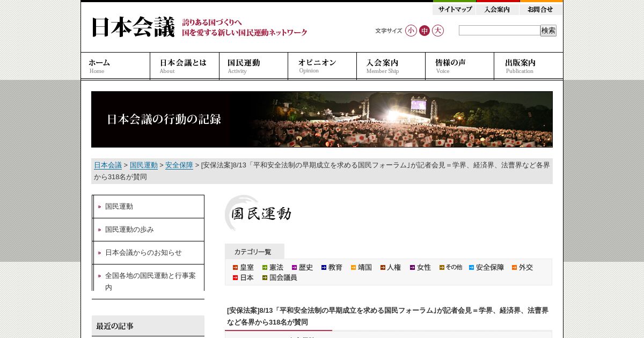Click the red arrow icon beside 皇室
Screen dimensions: 644x338
tap(235, 267)
